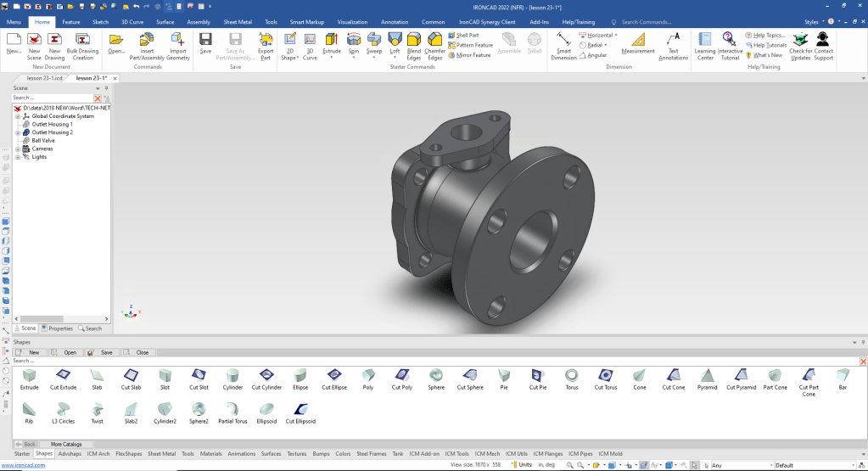Click the More Catalogs button

(x=65, y=444)
